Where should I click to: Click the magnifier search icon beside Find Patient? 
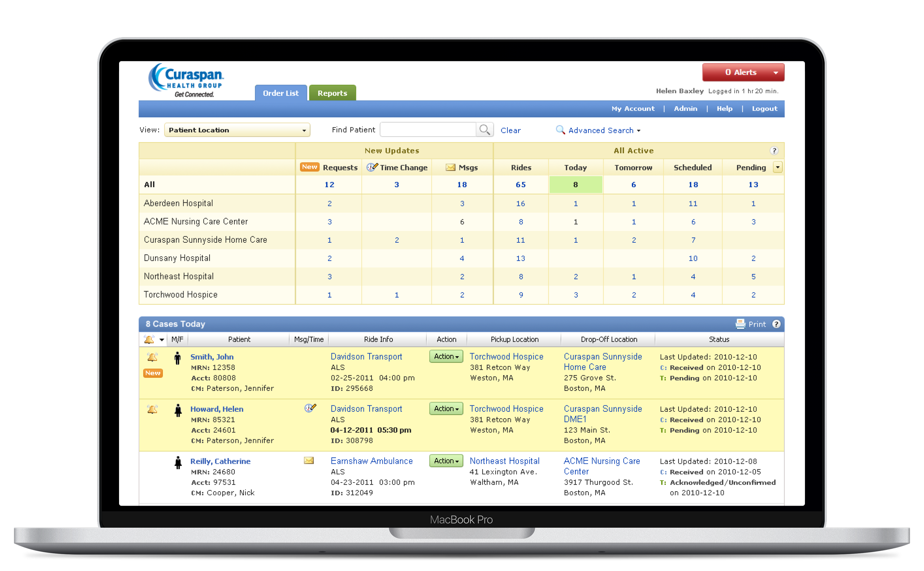(x=485, y=130)
